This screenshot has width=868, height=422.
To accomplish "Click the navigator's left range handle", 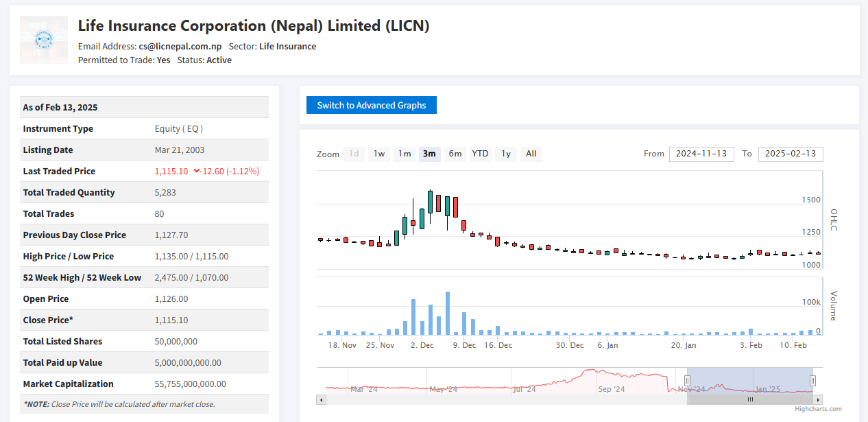I will (x=687, y=381).
